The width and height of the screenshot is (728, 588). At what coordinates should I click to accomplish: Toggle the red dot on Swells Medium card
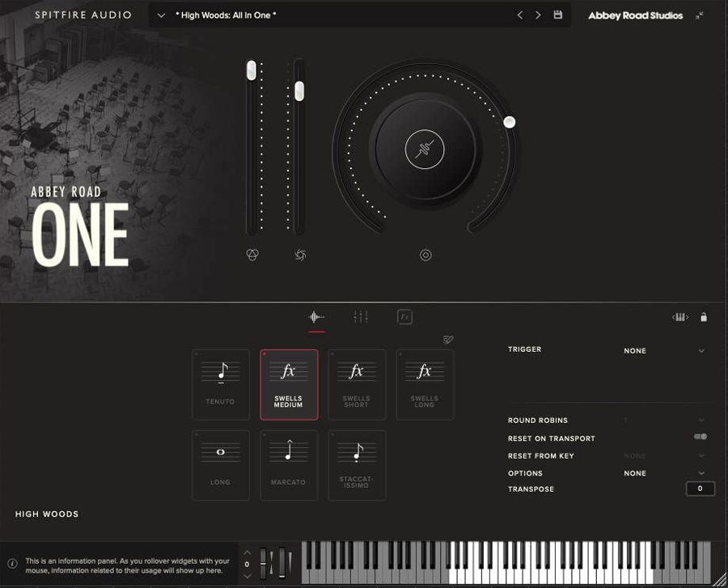pos(265,354)
